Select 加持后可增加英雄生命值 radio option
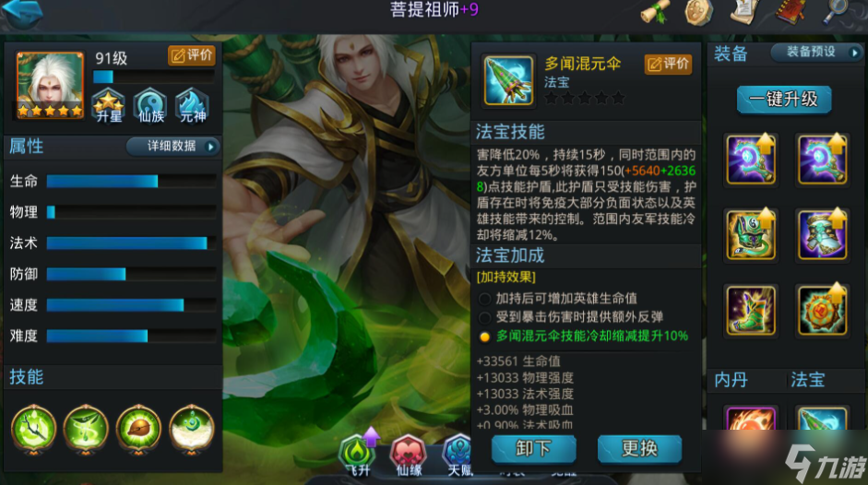The image size is (868, 485). [557, 299]
